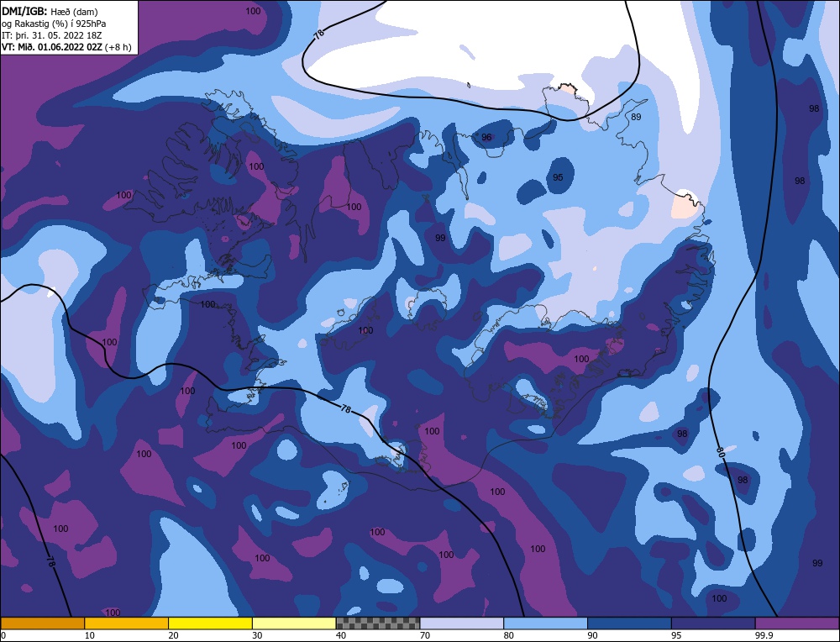This screenshot has width=840, height=642.
Task: Click the '10' legend tick label
Action: [90, 635]
